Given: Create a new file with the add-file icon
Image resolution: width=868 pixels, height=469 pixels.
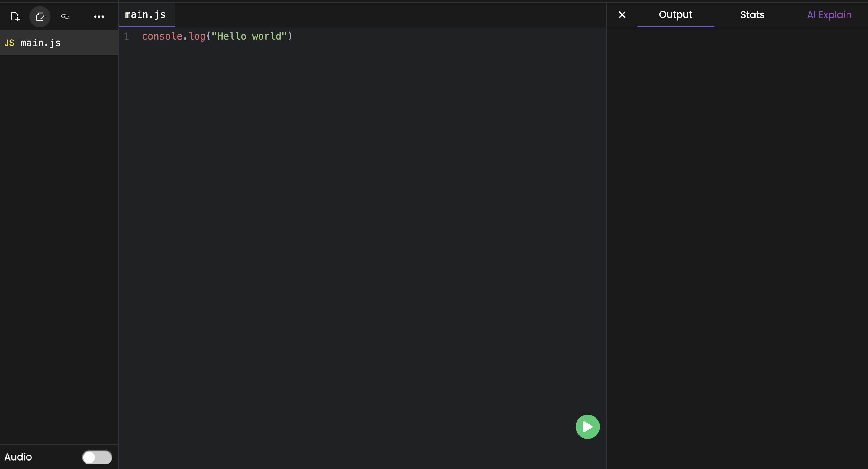Looking at the screenshot, I should click(x=15, y=17).
